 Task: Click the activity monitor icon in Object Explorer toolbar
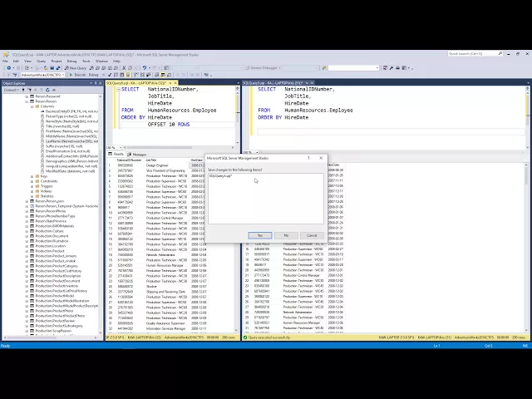53,90
